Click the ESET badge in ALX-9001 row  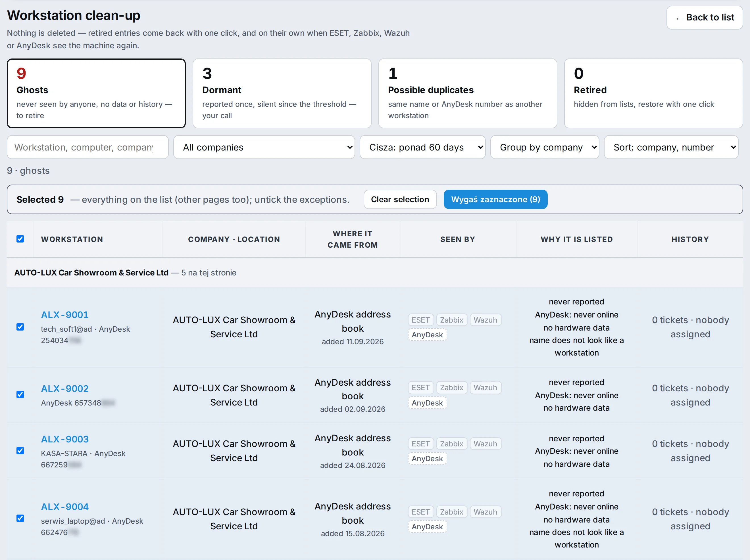click(x=421, y=320)
